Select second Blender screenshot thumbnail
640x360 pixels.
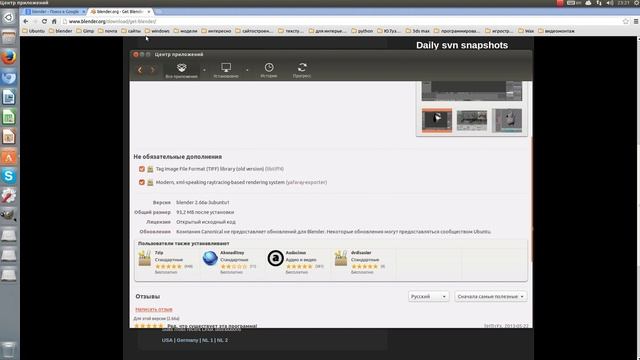(471, 120)
